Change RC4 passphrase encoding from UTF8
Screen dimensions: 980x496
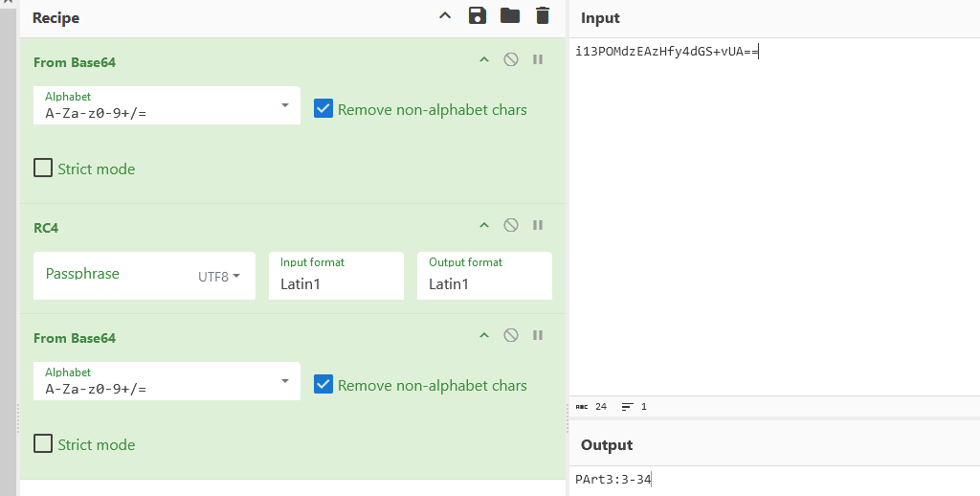click(218, 277)
